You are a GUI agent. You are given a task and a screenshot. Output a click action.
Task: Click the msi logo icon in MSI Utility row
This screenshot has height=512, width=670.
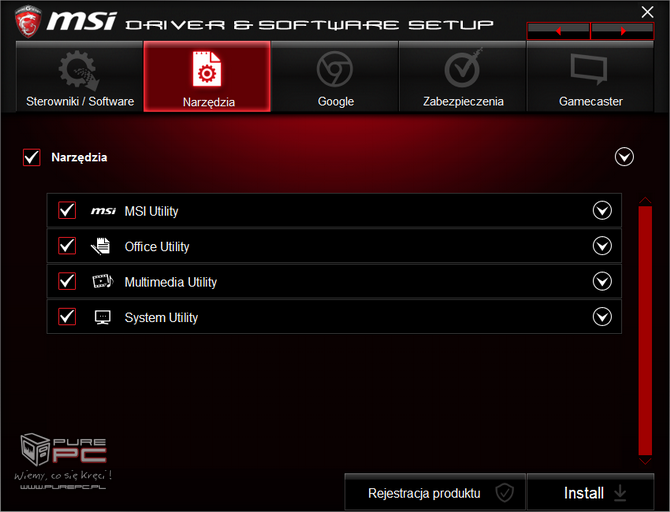point(103,211)
